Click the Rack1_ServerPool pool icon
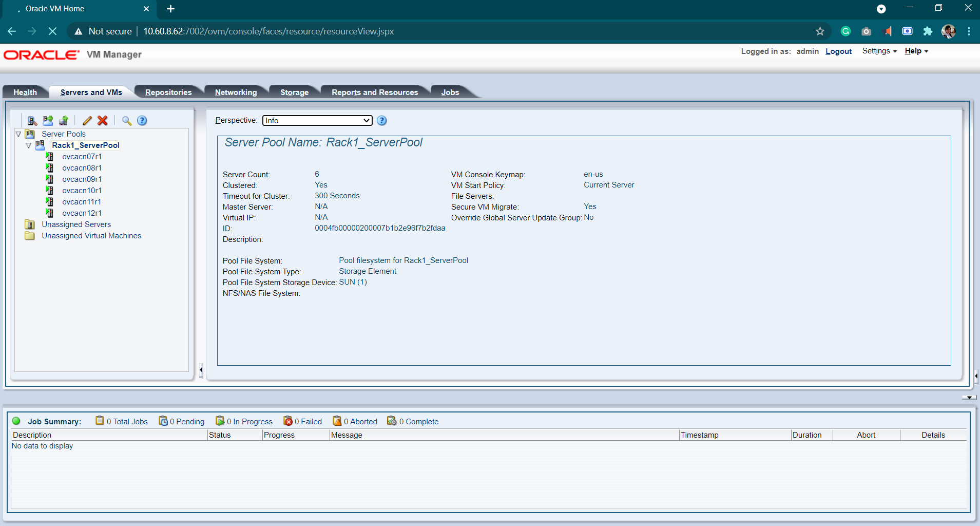Screen dimensions: 980x526 (x=40, y=145)
